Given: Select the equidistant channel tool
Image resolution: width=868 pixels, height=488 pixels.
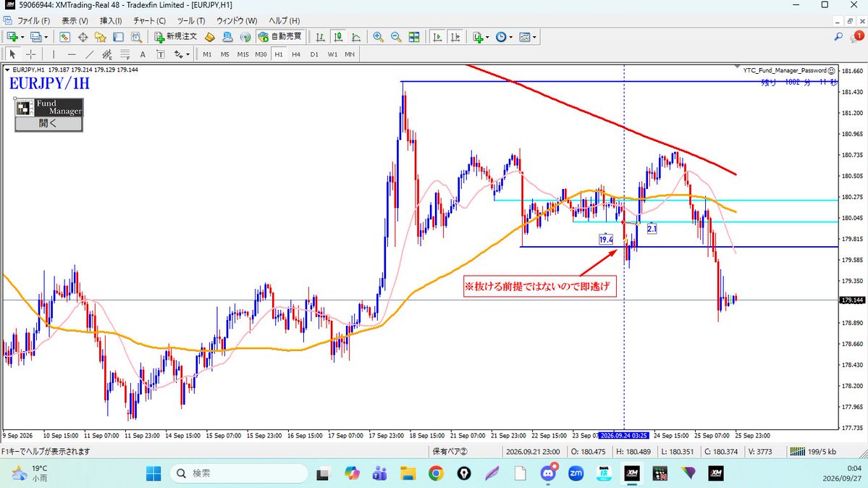Looking at the screenshot, I should 107,54.
